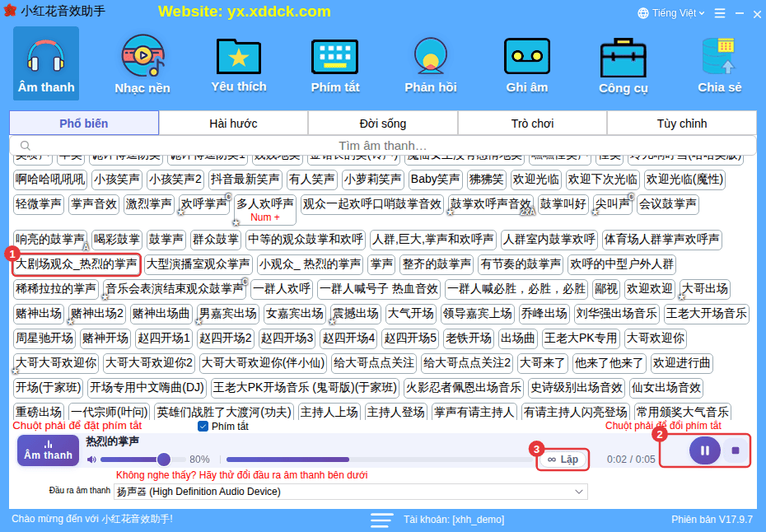This screenshot has height=532, width=766.
Task: Play 大剧场观众_热烈的掌声 sound
Action: 77,264
